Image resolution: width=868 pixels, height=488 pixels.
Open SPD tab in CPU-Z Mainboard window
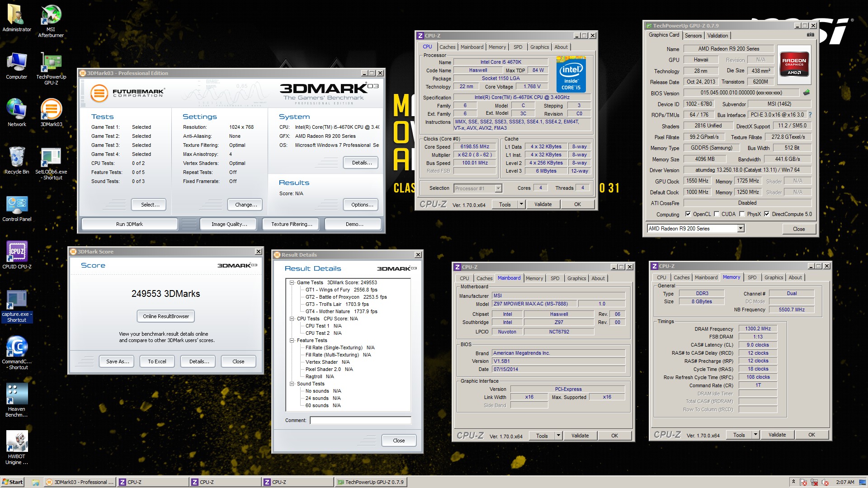[x=555, y=278]
